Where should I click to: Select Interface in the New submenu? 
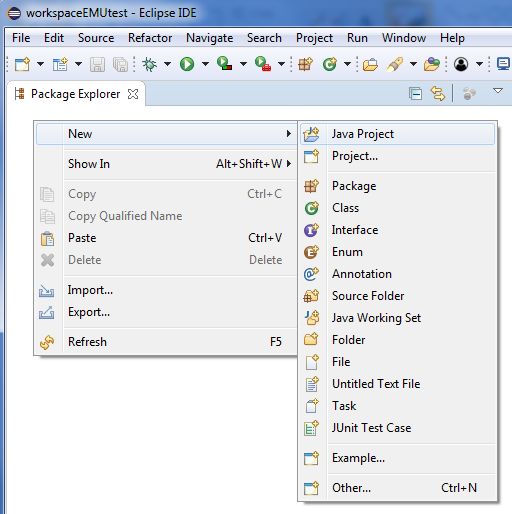point(398,230)
